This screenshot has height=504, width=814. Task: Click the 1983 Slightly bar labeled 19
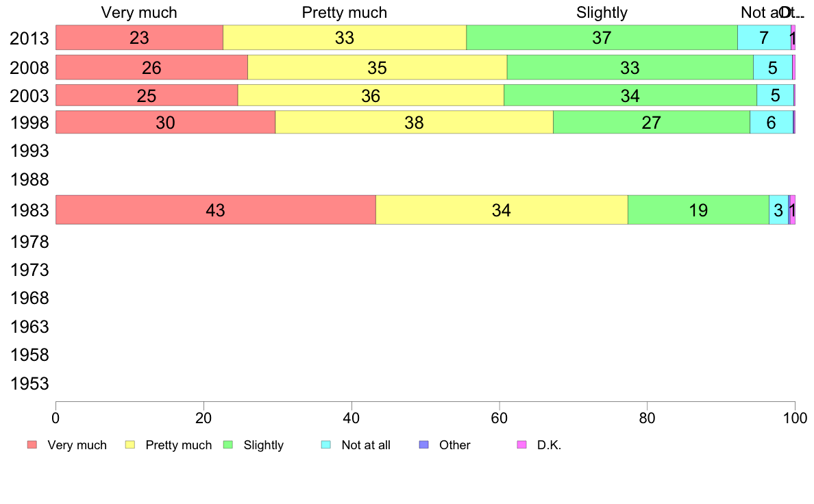tap(699, 210)
